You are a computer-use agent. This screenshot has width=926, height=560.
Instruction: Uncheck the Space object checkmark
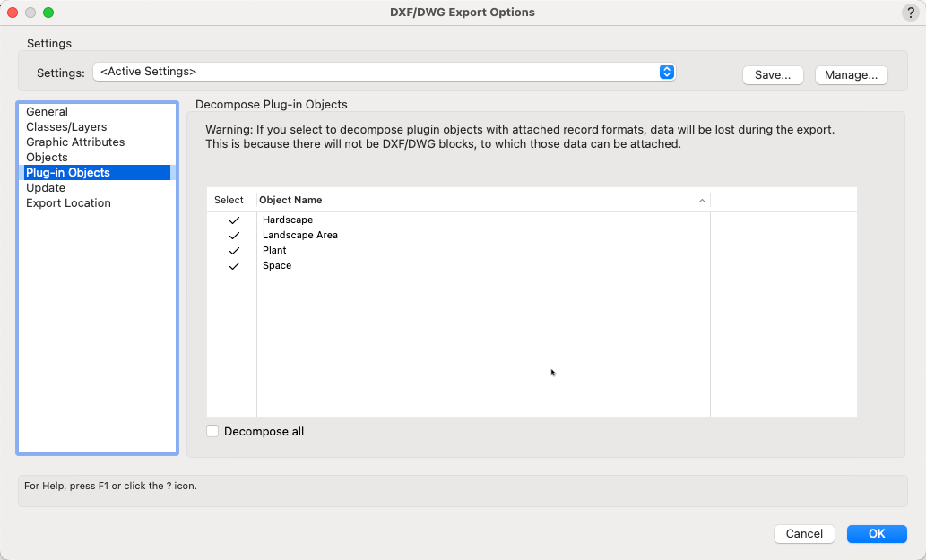[234, 265]
